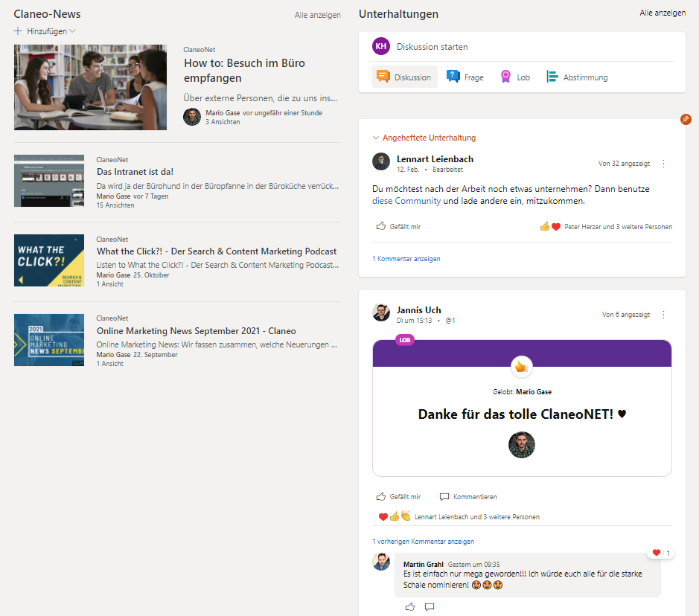Click Kommentieren on Jannis Uch's post
Viewport: 699px width, 616px height.
click(x=468, y=497)
